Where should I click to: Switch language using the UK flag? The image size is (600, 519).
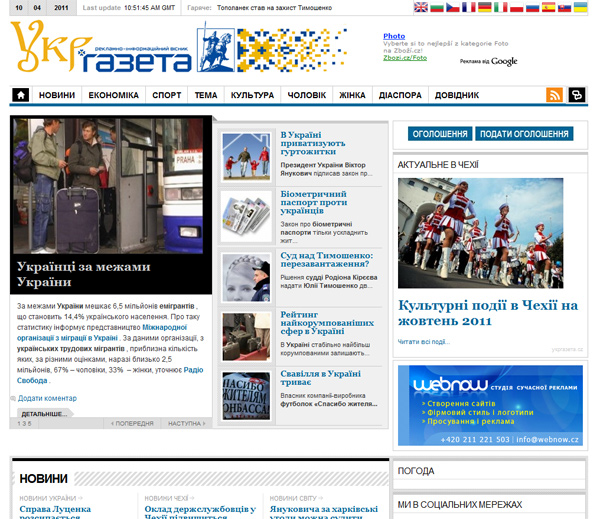(421, 7)
